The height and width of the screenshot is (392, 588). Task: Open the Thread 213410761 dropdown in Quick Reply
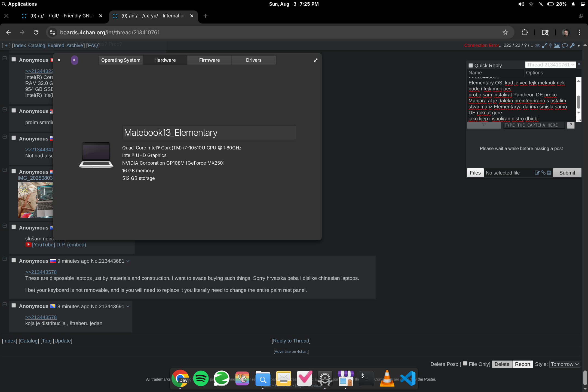[550, 65]
